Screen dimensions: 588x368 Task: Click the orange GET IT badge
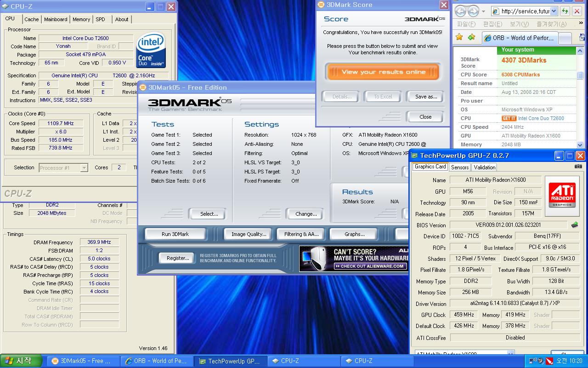(x=509, y=118)
